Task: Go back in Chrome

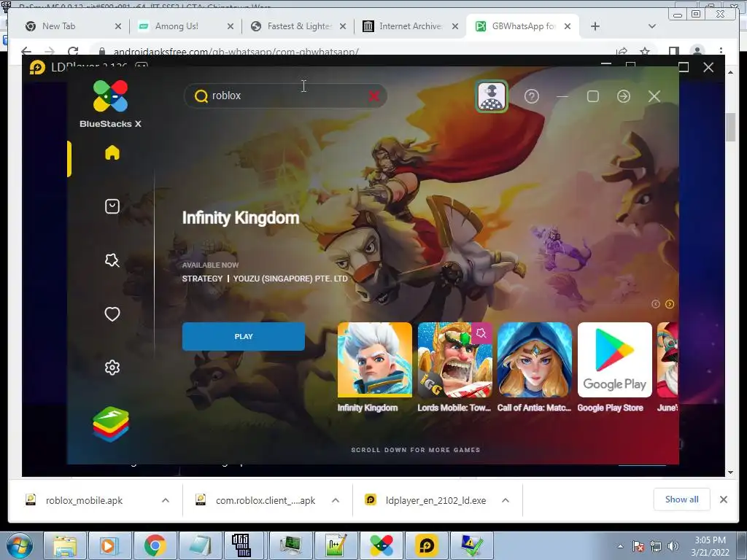Action: [x=26, y=51]
